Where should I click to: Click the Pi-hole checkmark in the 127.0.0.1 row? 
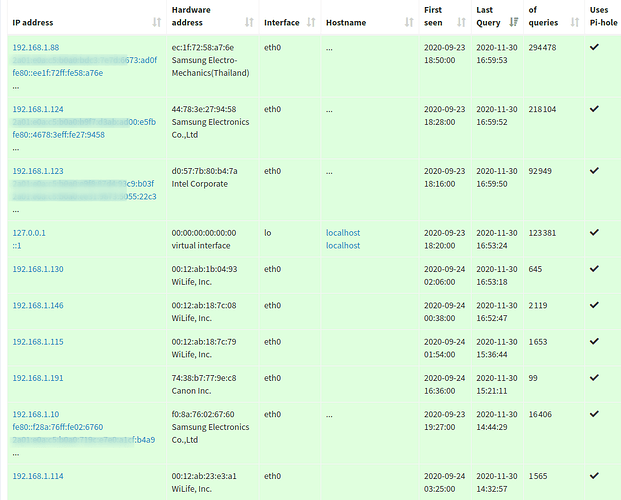594,232
